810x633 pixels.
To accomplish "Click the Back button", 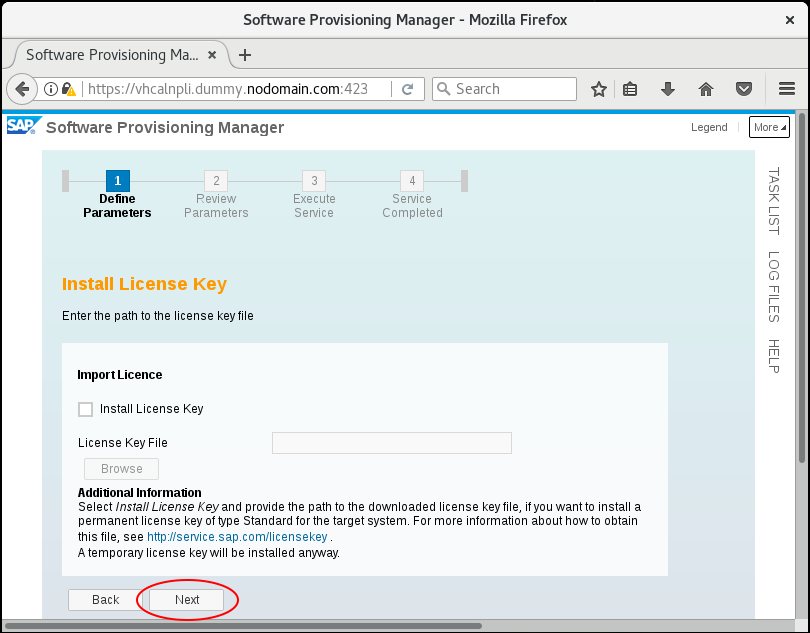I will tap(105, 600).
